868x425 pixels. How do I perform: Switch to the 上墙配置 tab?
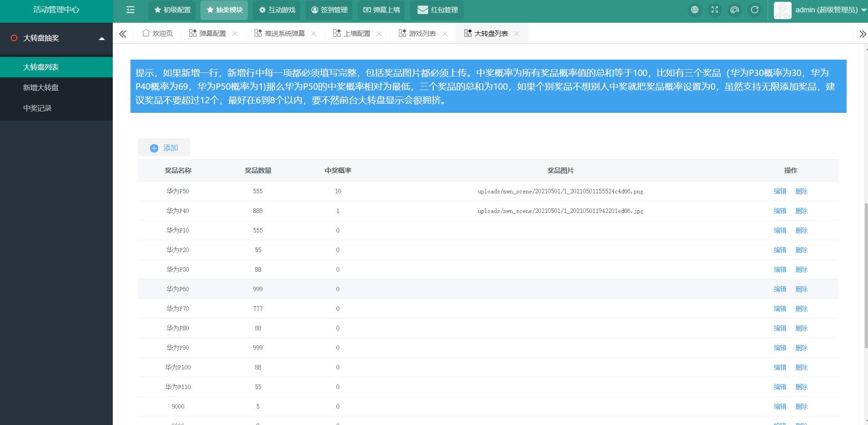click(351, 34)
